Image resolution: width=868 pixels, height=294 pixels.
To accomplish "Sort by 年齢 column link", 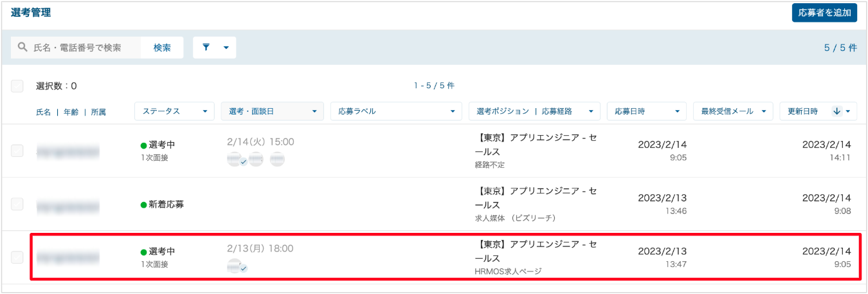I will (x=71, y=112).
